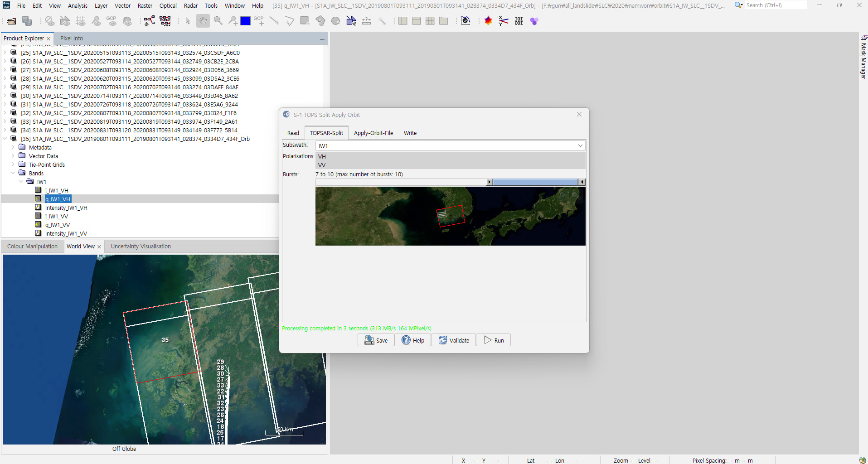
Task: Click the Validate button
Action: tap(454, 340)
